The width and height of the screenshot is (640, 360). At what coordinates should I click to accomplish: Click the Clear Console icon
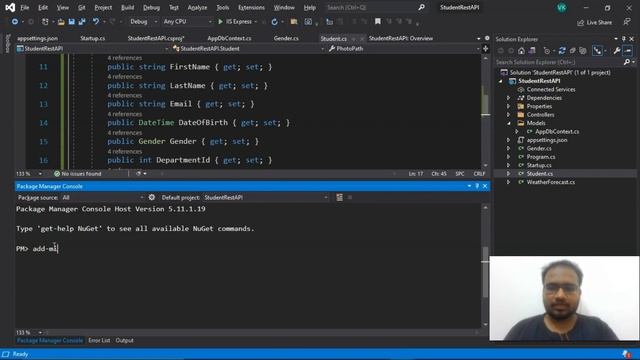(339, 197)
